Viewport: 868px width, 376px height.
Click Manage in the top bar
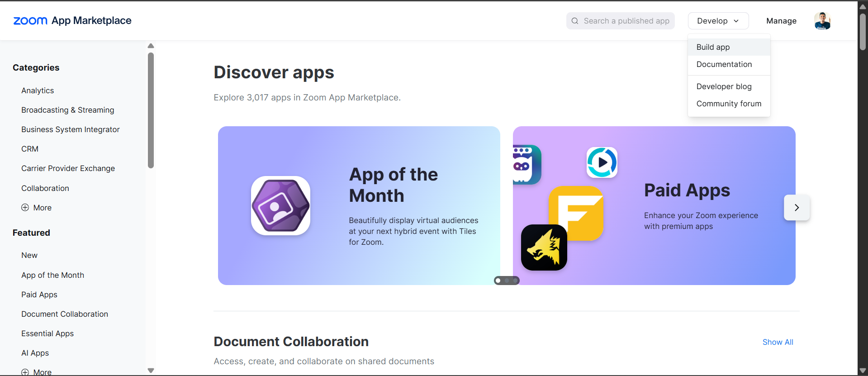coord(781,21)
